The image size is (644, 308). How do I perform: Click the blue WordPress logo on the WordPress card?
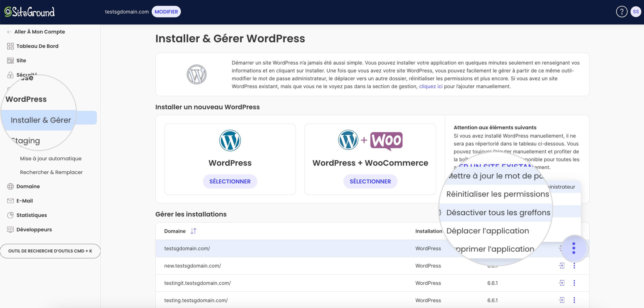(230, 140)
